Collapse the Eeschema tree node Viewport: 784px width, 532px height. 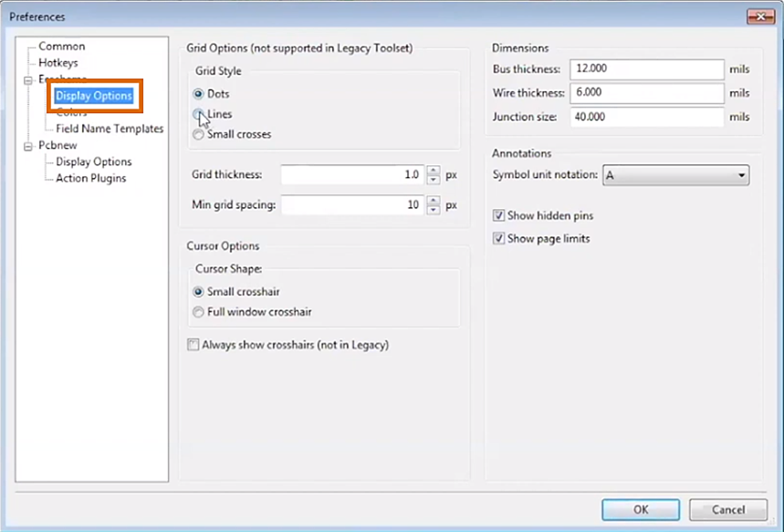28,80
